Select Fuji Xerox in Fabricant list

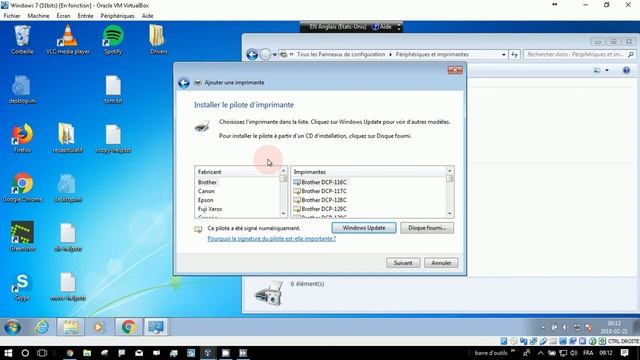(x=210, y=209)
